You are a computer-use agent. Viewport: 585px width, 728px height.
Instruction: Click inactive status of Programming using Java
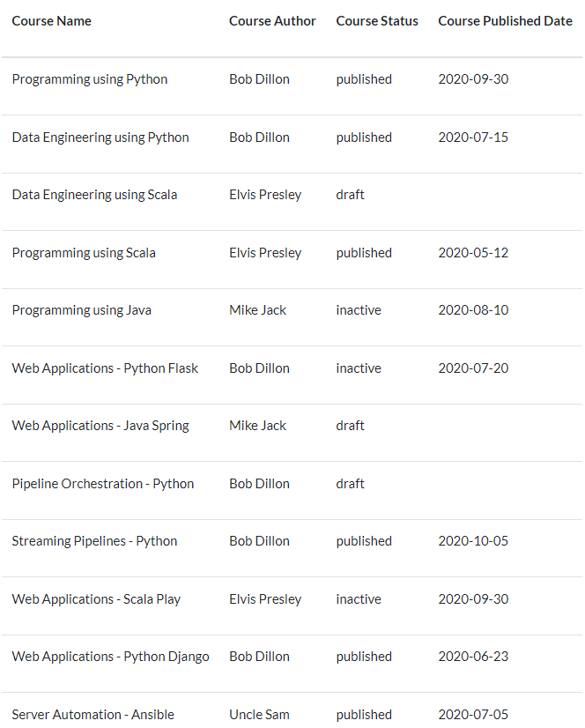tap(359, 310)
